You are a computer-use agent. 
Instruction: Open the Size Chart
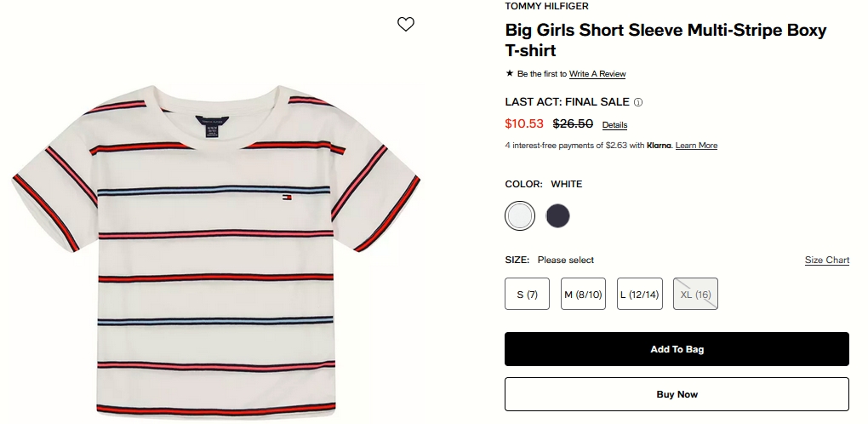(x=826, y=260)
